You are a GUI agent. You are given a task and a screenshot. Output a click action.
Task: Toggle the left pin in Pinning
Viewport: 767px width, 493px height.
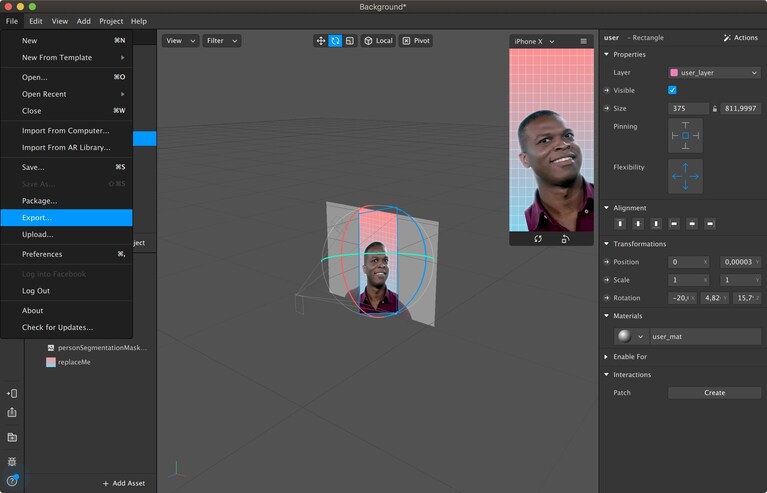pyautogui.click(x=675, y=135)
